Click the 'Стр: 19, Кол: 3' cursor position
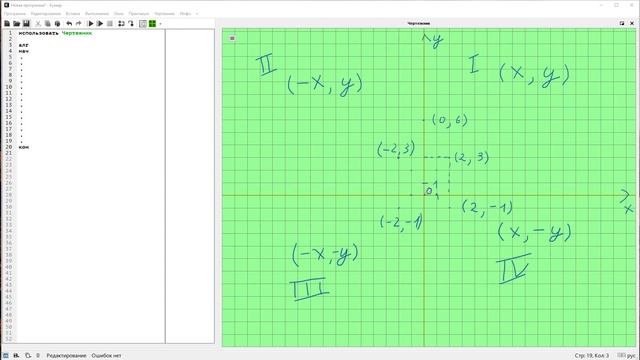This screenshot has height=360, width=640. [x=591, y=356]
